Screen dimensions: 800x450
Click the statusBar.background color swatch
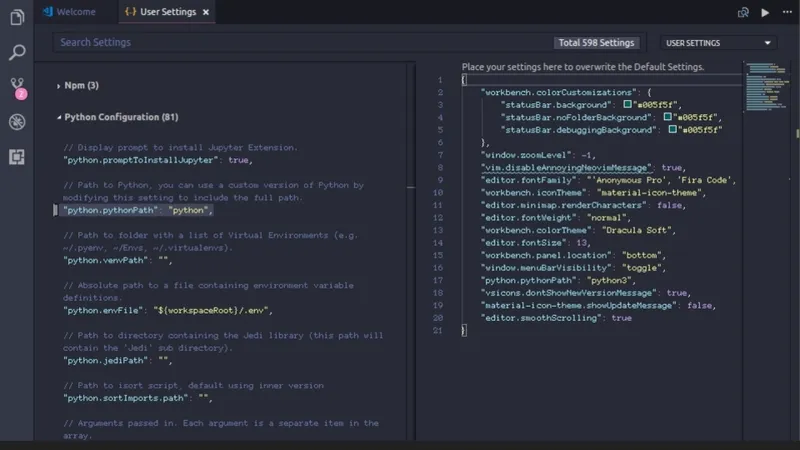(x=628, y=104)
